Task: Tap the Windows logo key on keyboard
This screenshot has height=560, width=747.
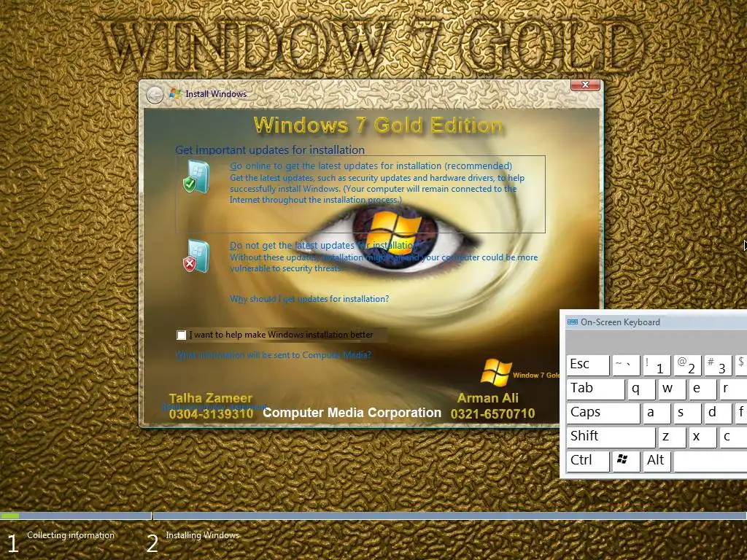Action: 625,460
